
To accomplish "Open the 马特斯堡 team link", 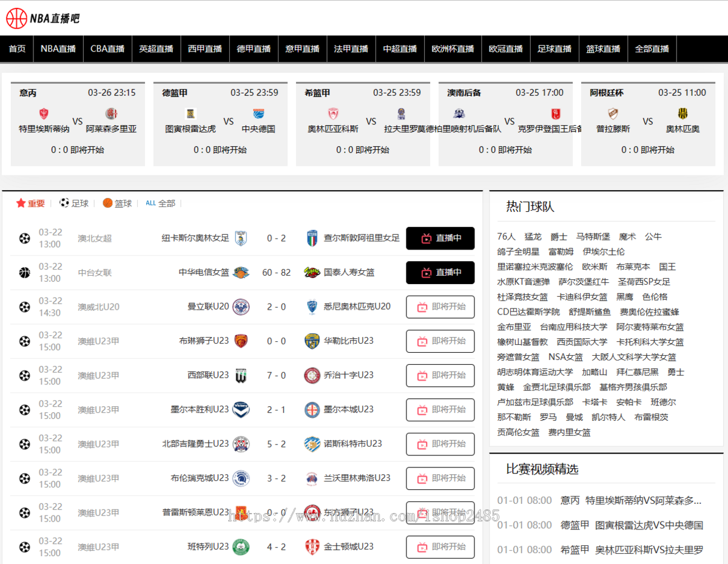I will tap(593, 237).
